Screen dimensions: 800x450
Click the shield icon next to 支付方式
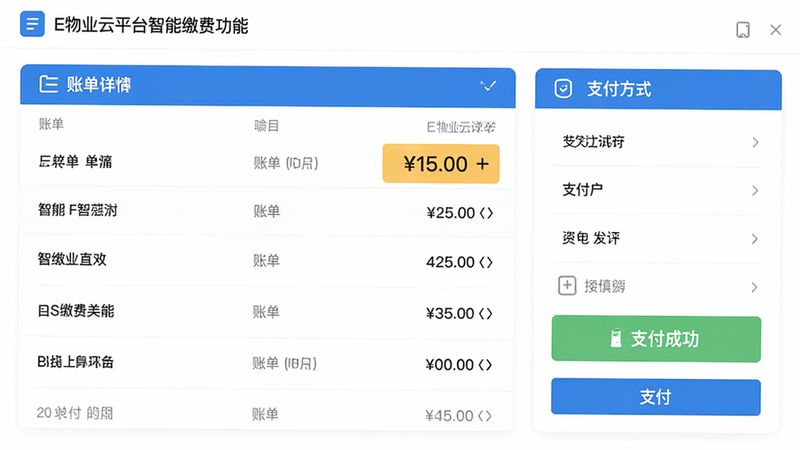(x=563, y=89)
